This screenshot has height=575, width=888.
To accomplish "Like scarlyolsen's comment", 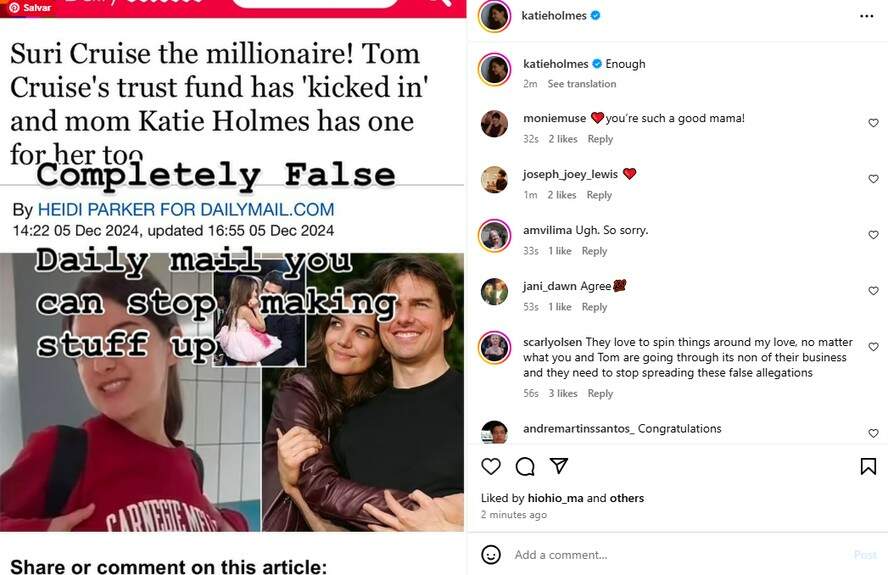I will (x=873, y=347).
